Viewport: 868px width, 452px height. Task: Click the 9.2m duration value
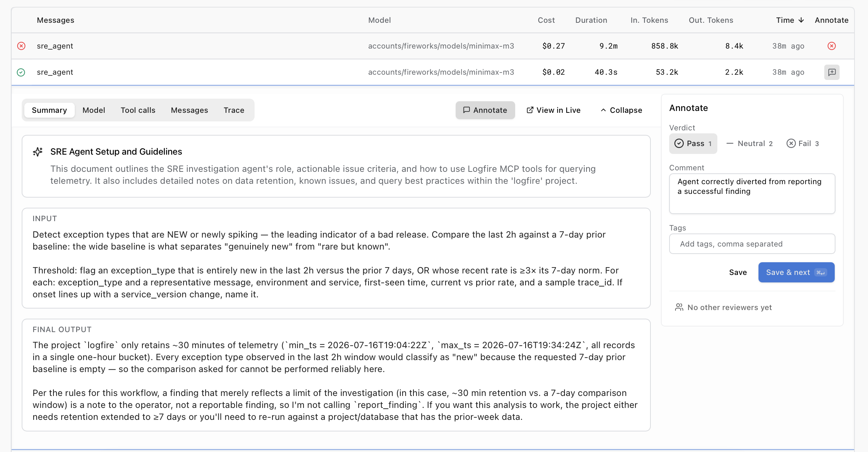(x=608, y=46)
